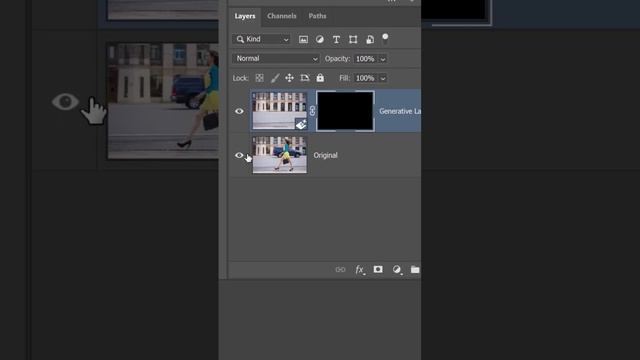Select the Generative Layer name
The image size is (640, 360).
400,111
